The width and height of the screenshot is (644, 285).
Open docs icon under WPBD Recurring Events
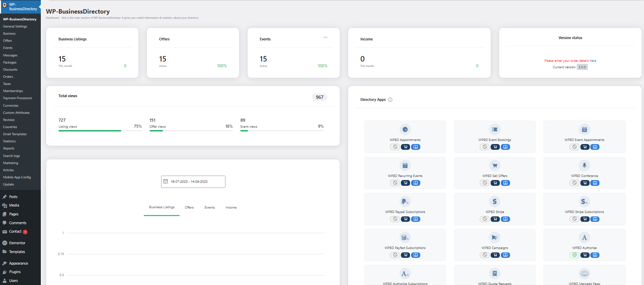coord(416,183)
